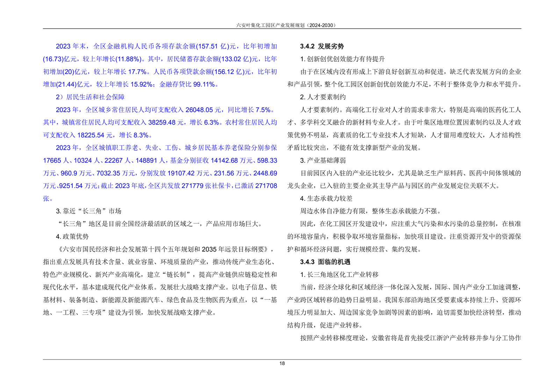Click the subheading 3. 产业基础薄弱
This screenshot has height=392, width=555.
click(x=323, y=160)
